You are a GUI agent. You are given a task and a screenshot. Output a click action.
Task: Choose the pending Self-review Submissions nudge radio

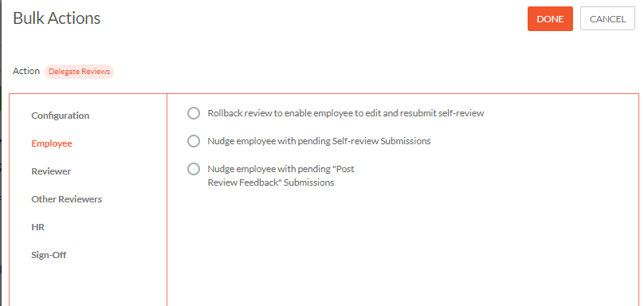tap(194, 141)
